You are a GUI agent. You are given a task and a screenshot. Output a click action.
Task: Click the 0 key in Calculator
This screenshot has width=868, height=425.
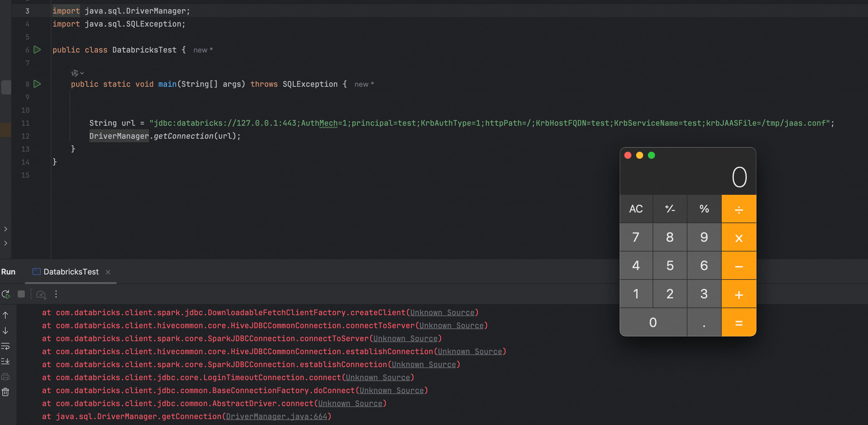pos(653,323)
